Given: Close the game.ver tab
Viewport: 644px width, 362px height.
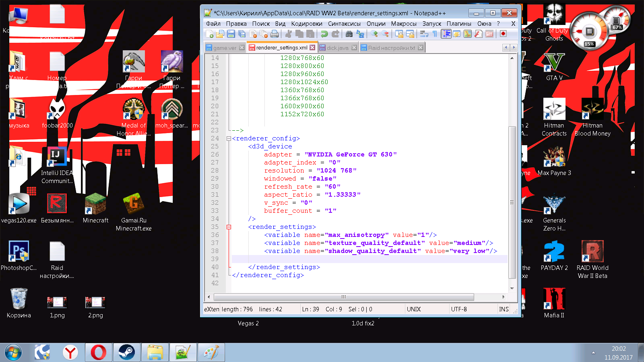Looking at the screenshot, I should 242,47.
